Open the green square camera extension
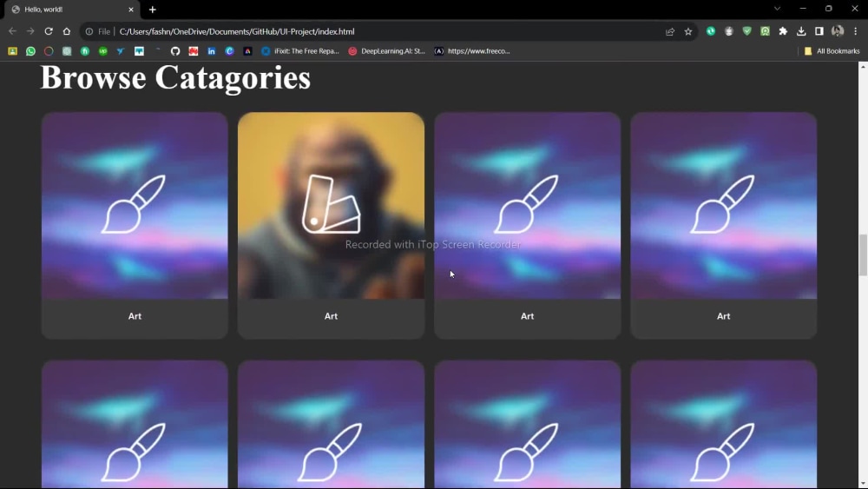The image size is (868, 489). [x=765, y=31]
